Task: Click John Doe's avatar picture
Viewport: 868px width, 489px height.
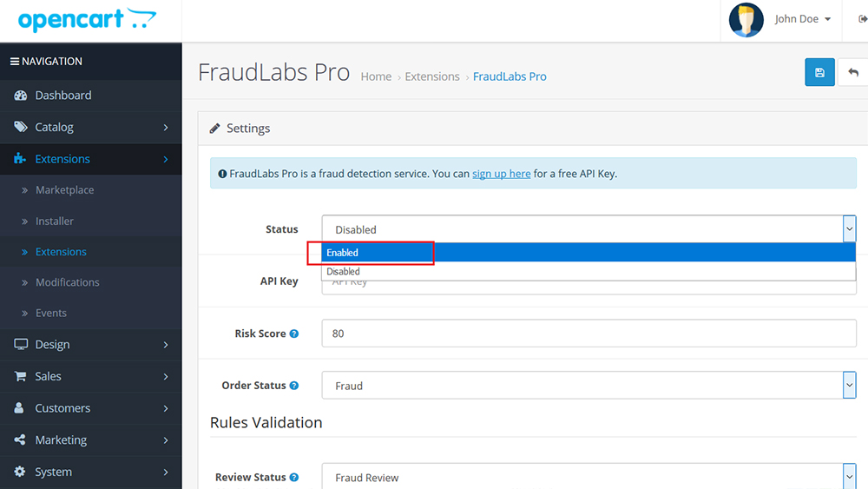Action: (746, 20)
